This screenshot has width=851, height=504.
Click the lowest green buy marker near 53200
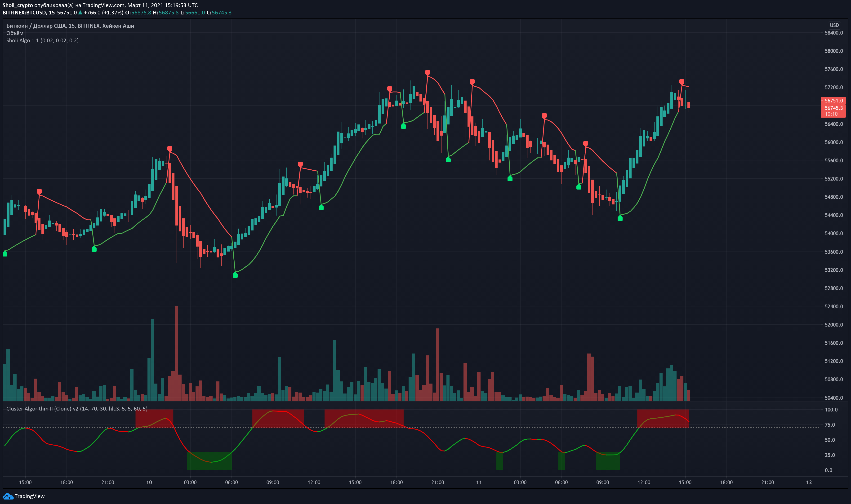235,275
